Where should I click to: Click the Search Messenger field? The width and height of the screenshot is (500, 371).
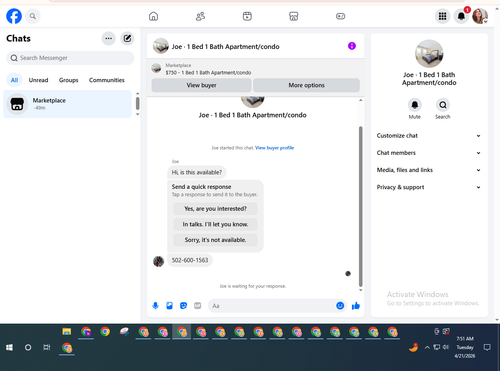70,58
